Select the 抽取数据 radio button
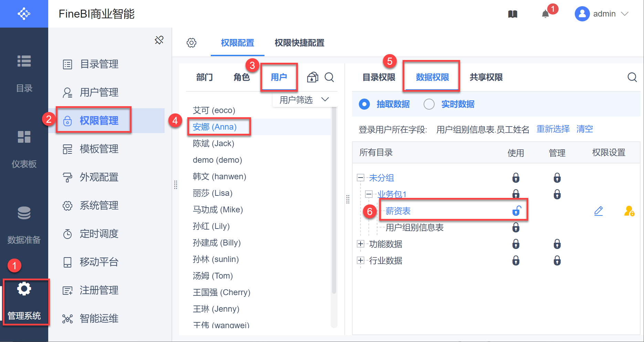 [364, 104]
